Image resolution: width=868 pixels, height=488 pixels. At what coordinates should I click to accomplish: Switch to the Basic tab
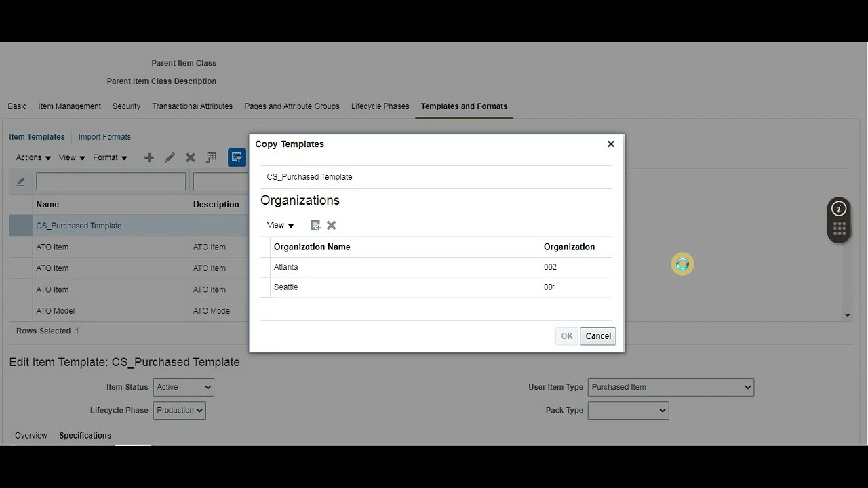pos(17,106)
